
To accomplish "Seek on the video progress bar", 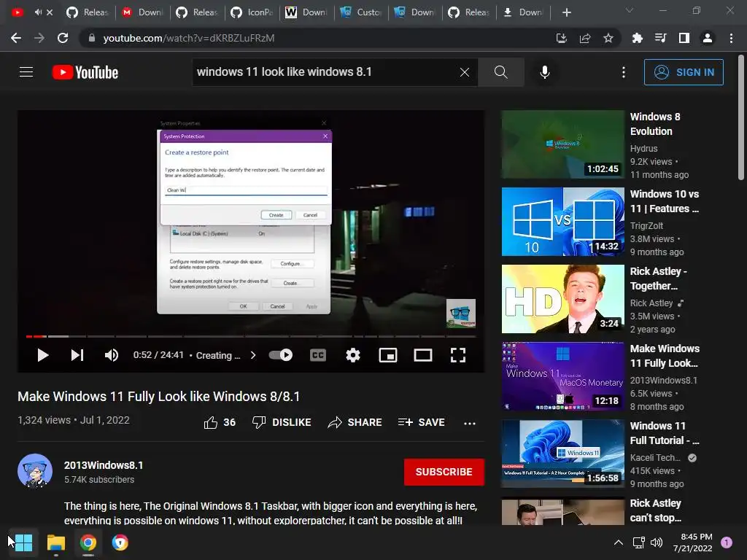I will 251,336.
